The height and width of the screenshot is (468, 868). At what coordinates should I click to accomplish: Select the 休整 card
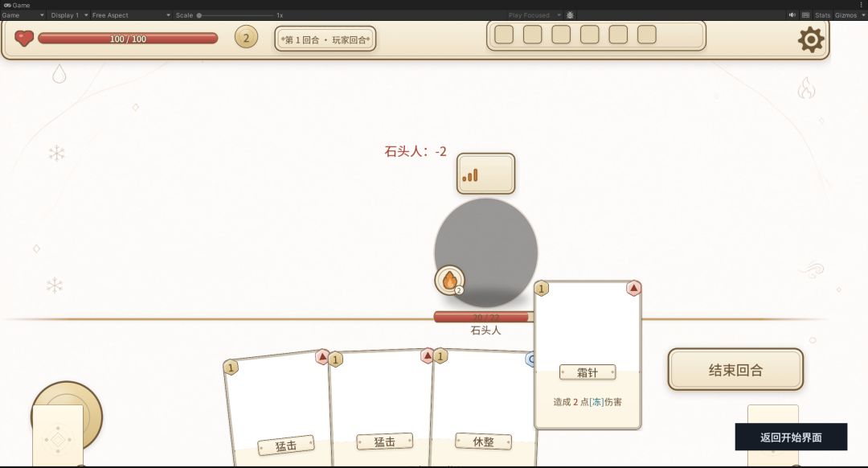pos(483,408)
